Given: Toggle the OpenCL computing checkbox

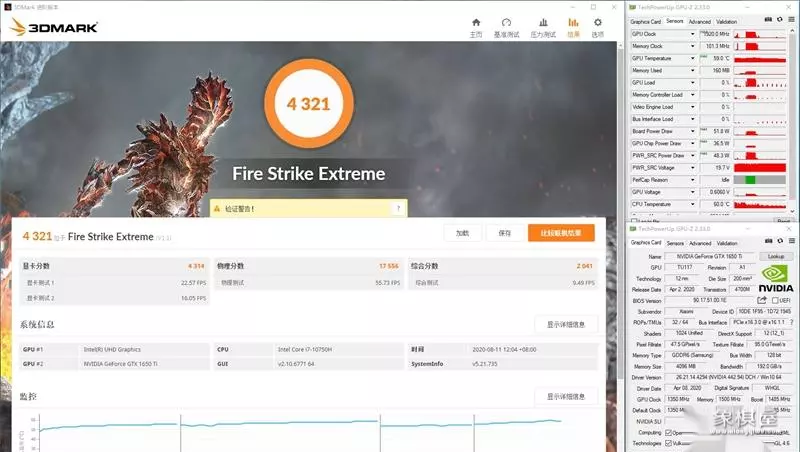Looking at the screenshot, I should (x=668, y=432).
